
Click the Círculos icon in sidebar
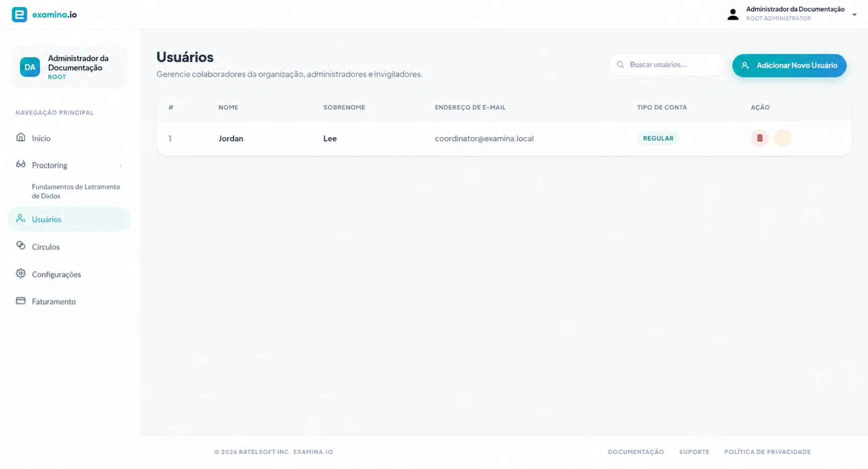click(21, 246)
